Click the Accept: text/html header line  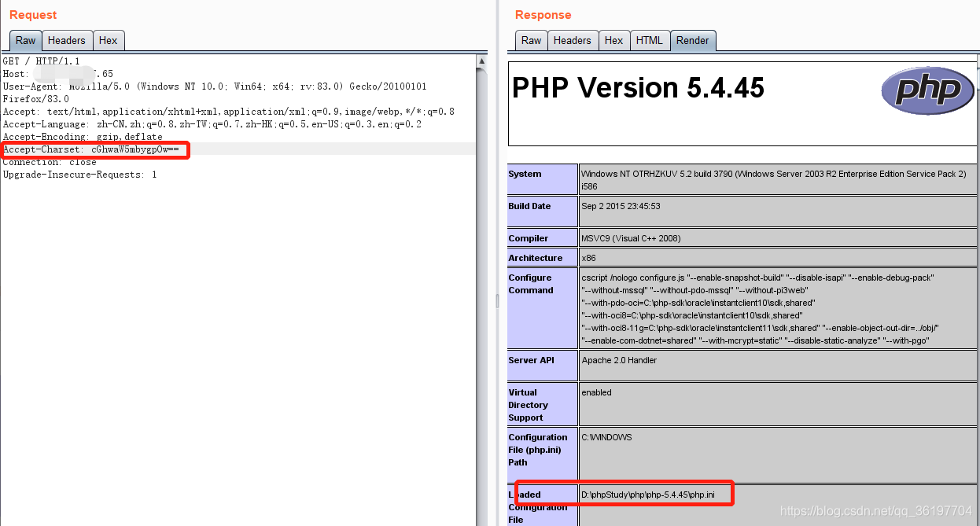coord(229,112)
